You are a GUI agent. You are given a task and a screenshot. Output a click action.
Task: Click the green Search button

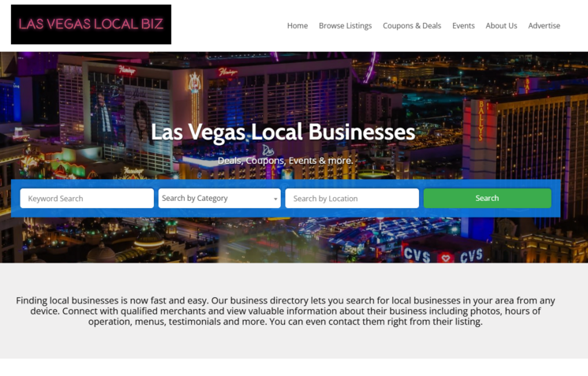click(487, 198)
